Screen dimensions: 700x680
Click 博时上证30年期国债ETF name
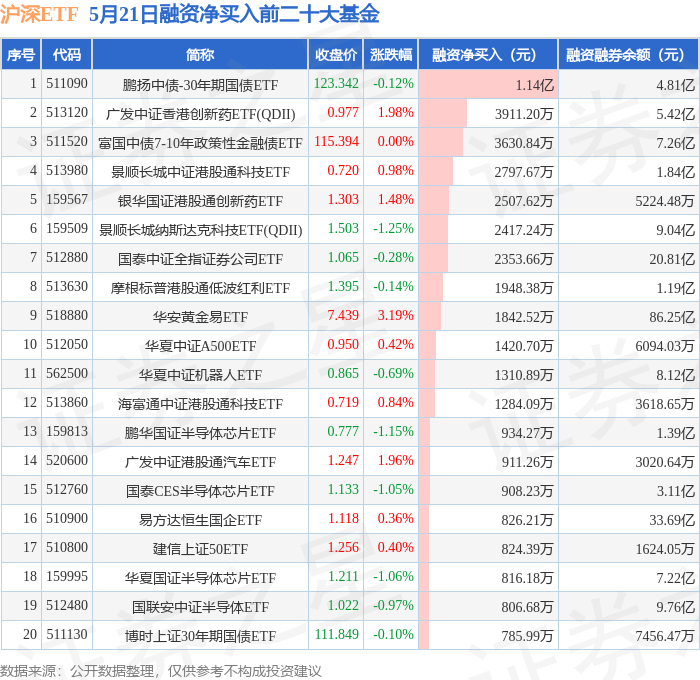(x=200, y=636)
